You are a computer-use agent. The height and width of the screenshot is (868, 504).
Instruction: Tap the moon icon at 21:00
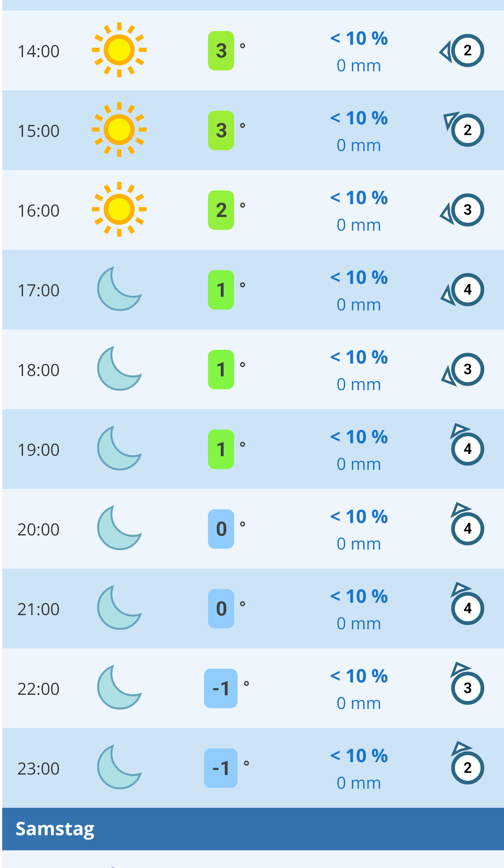[x=119, y=608]
